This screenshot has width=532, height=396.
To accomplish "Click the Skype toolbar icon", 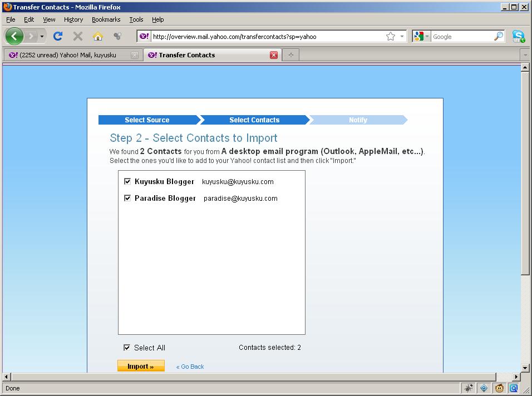I will click(519, 36).
